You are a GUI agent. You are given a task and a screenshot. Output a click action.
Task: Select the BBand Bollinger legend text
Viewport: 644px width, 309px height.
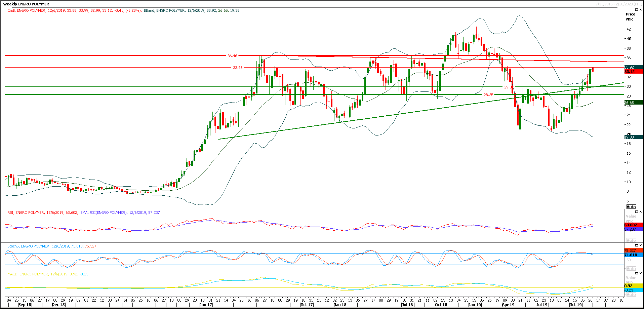[192, 10]
